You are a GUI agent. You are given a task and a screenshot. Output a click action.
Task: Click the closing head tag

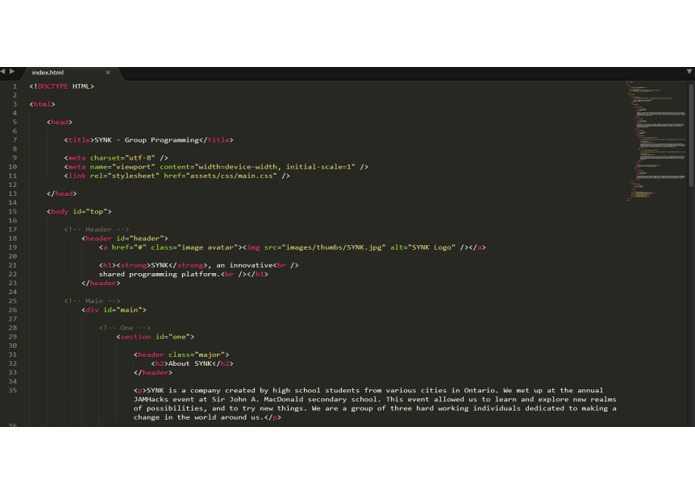62,194
